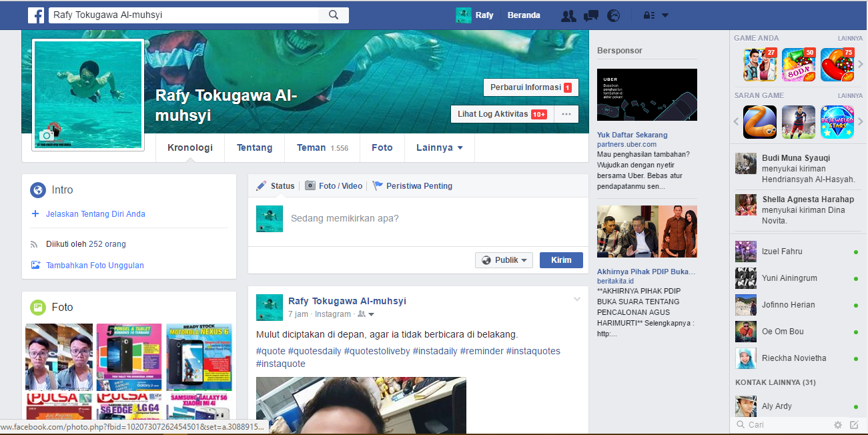The width and height of the screenshot is (868, 435).
Task: Open account menu arrow in top bar
Action: pos(665,15)
